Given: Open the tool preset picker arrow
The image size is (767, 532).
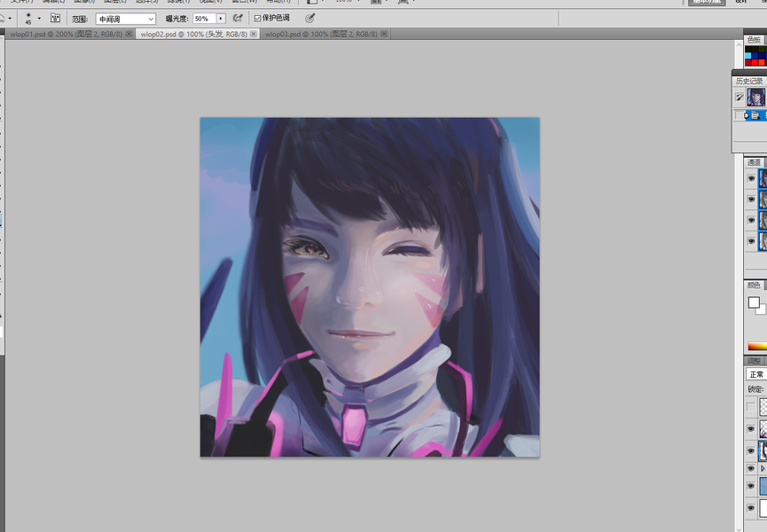Looking at the screenshot, I should coord(10,19).
